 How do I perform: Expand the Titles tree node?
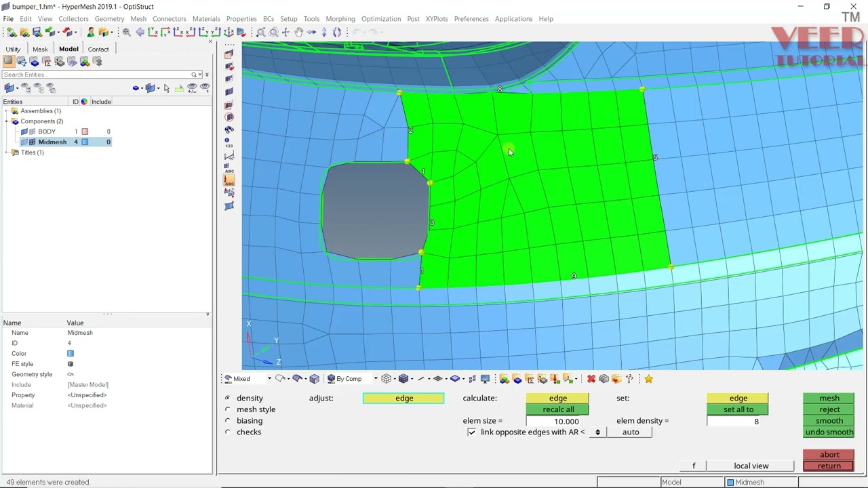click(6, 152)
